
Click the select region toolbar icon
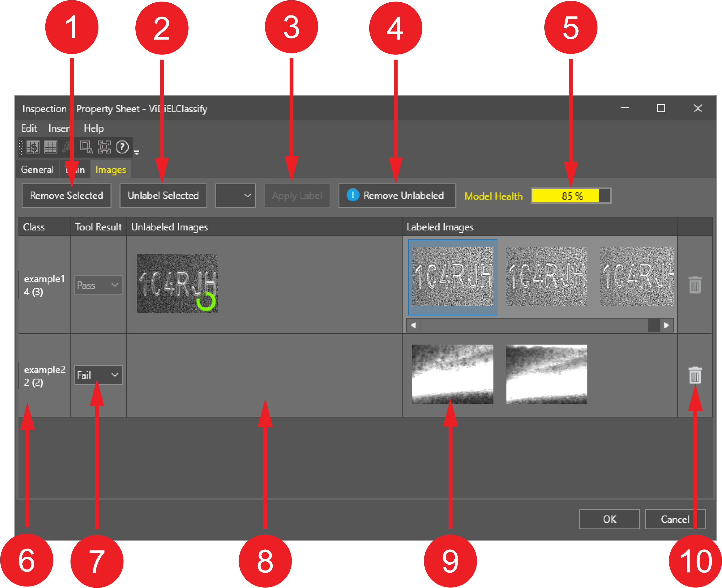(86, 147)
